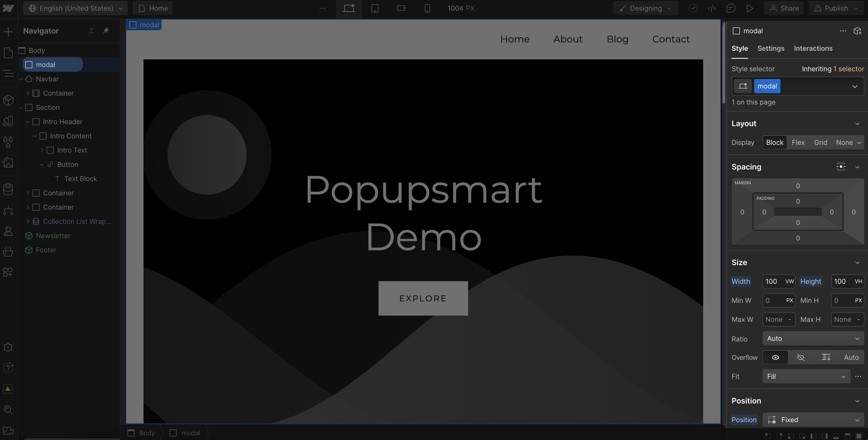Open the Logic flow icon
The height and width of the screenshot is (440, 868).
tap(8, 210)
